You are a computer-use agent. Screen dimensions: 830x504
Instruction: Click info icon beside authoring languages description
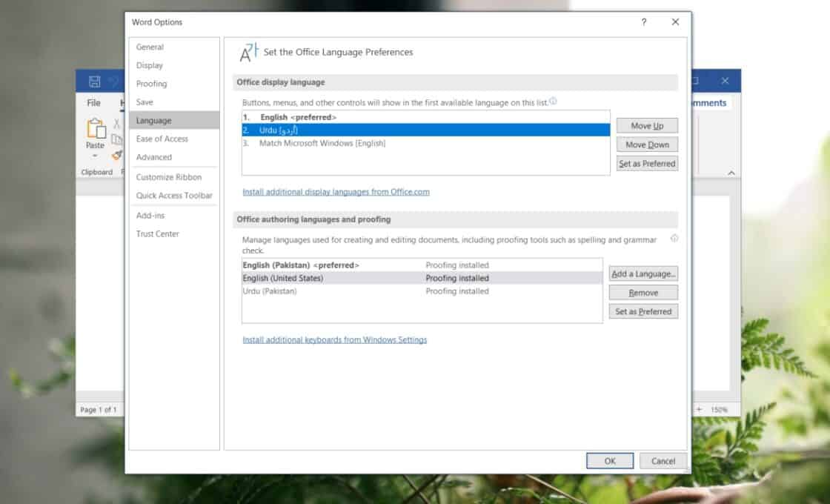pyautogui.click(x=674, y=239)
